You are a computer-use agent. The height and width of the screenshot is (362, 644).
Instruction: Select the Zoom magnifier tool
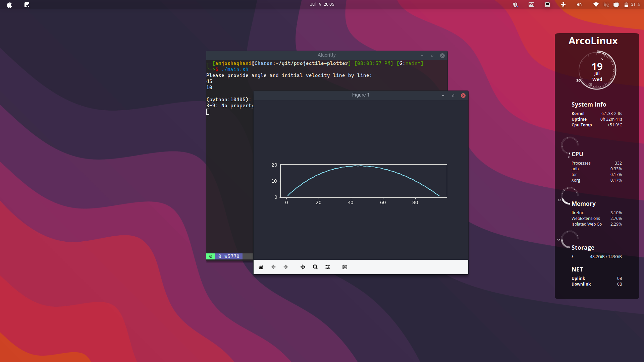point(315,267)
